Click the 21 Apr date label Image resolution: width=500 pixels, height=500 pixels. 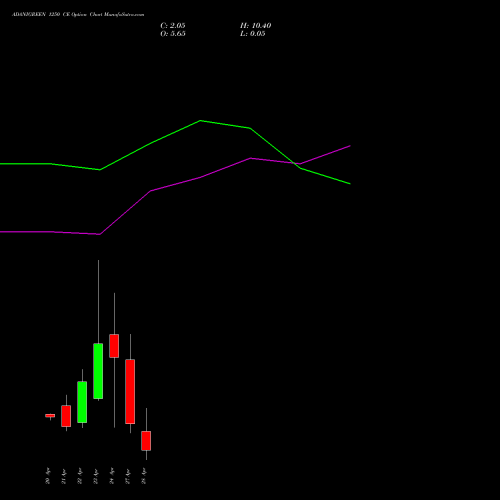(64, 476)
